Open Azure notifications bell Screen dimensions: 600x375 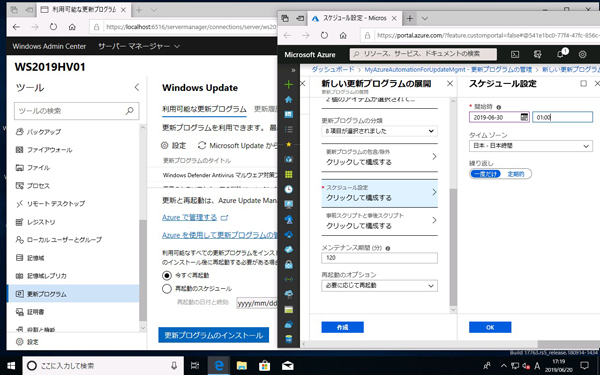pos(561,54)
